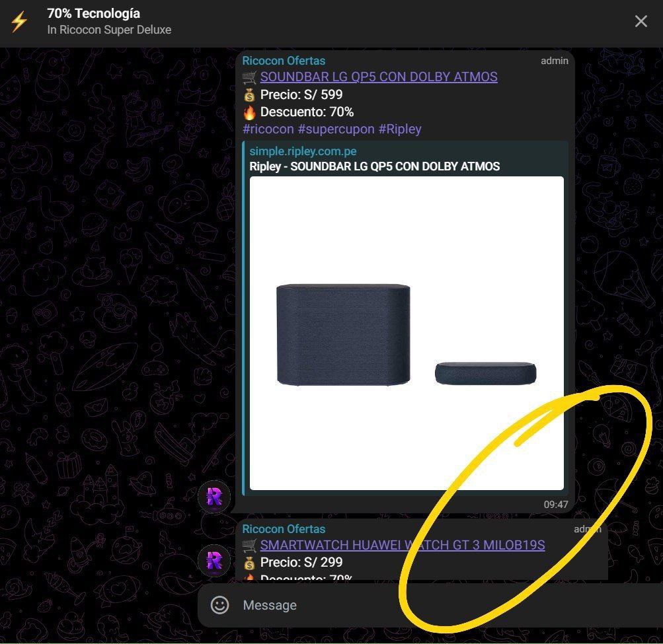663x644 pixels.
Task: Click the Descuento: 70% text on soundbar post
Action: point(307,112)
